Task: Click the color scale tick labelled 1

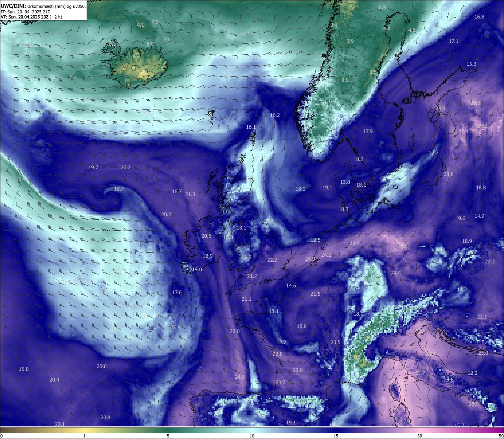Action: (x=84, y=436)
